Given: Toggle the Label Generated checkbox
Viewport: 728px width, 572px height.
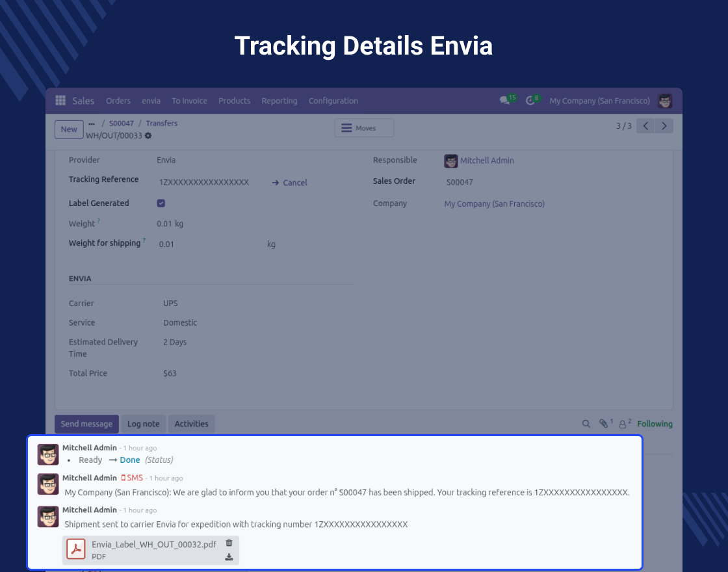Looking at the screenshot, I should (161, 203).
